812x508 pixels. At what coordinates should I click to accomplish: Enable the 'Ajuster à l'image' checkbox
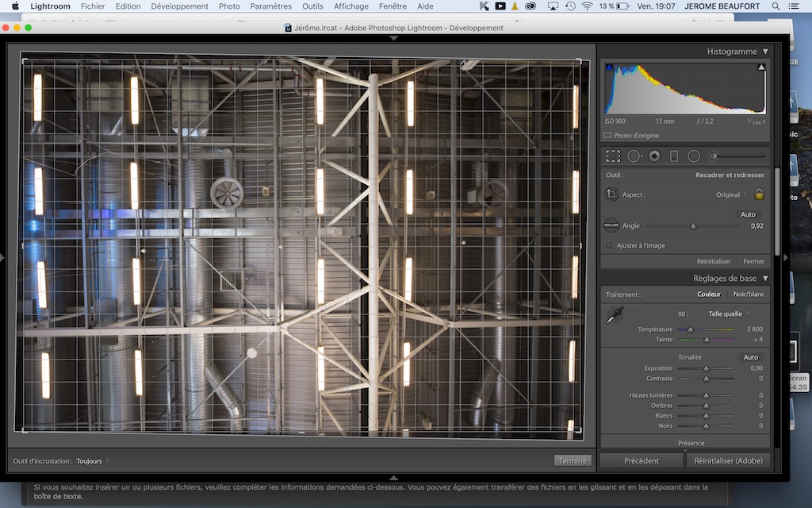pos(609,245)
